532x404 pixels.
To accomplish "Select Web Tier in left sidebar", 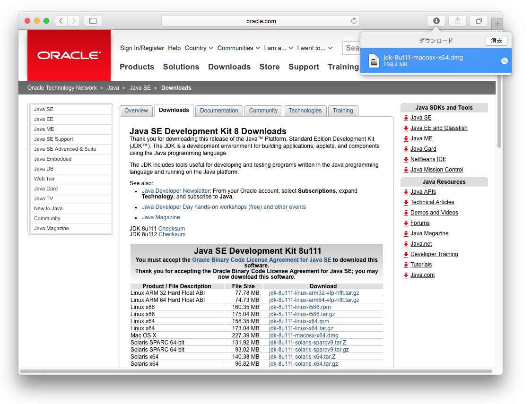I will (x=71, y=179).
